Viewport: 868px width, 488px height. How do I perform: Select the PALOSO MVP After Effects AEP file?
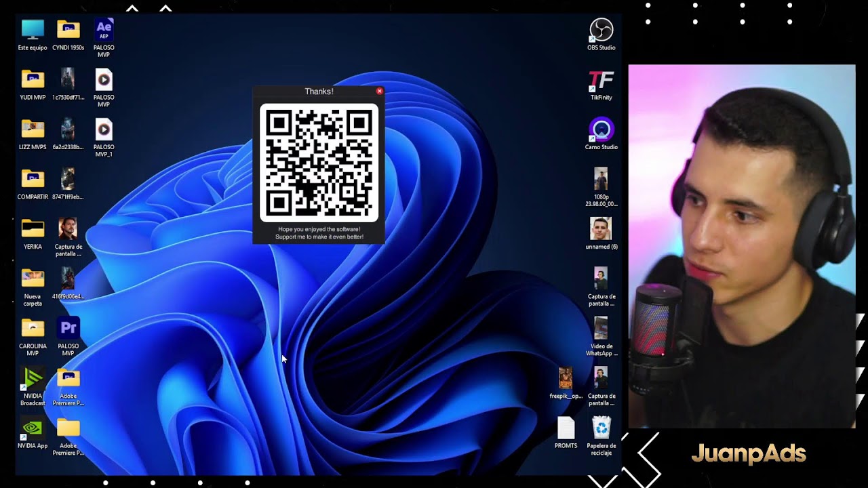click(x=104, y=38)
